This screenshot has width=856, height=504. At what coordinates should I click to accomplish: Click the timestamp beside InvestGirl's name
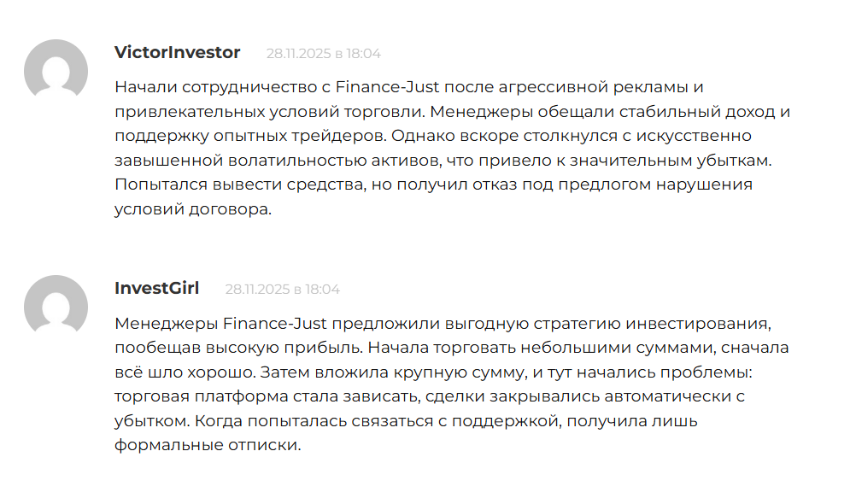[x=282, y=289]
